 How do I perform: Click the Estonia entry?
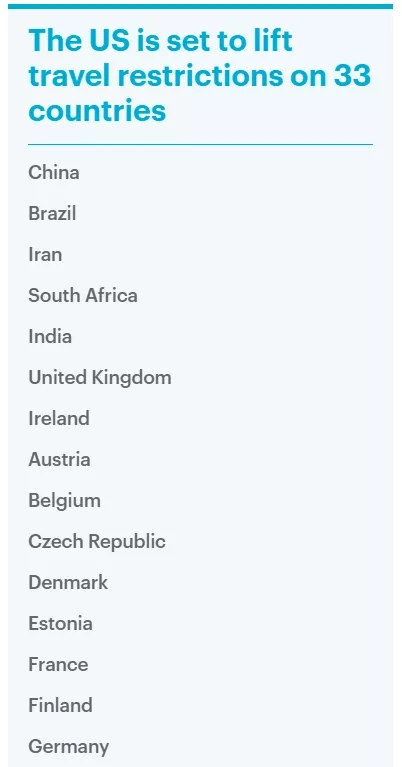pyautogui.click(x=60, y=623)
